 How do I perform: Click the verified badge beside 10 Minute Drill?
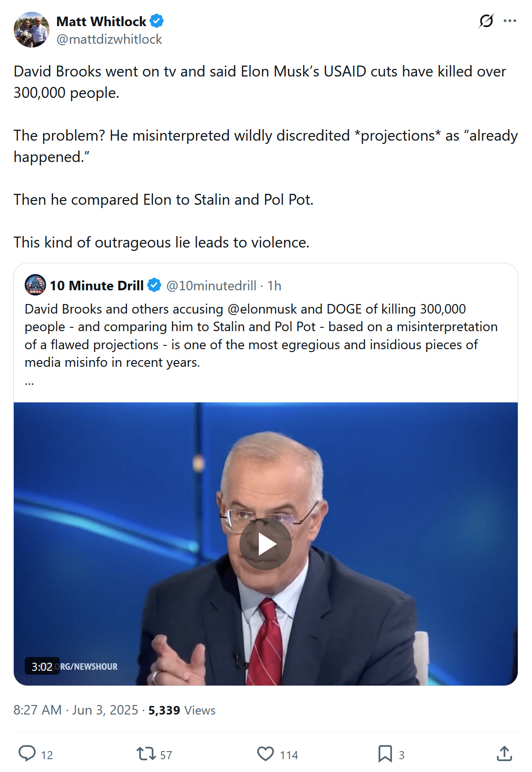pyautogui.click(x=154, y=285)
